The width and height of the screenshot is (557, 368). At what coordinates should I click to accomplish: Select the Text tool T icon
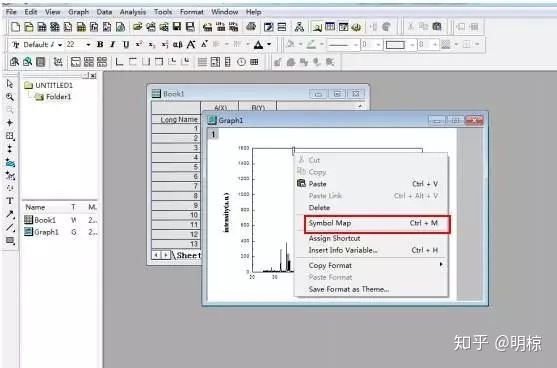[10, 201]
